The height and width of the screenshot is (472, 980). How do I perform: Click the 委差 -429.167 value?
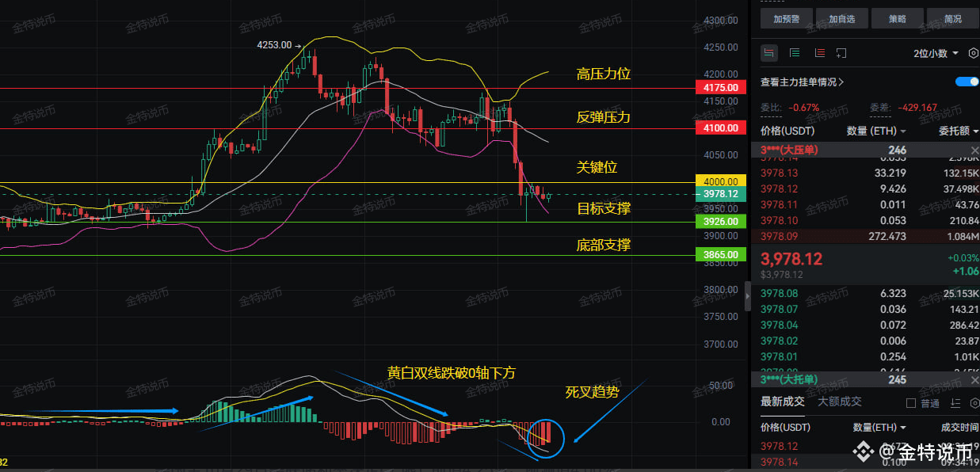pos(917,108)
